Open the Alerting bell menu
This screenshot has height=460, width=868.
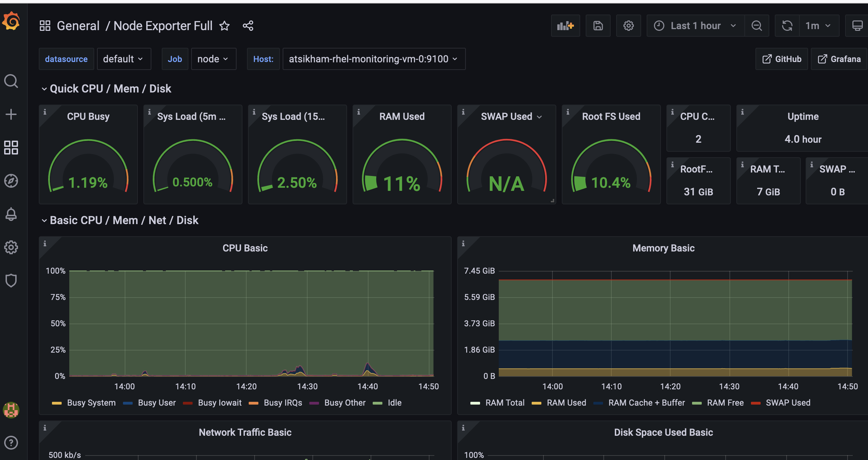coord(11,214)
